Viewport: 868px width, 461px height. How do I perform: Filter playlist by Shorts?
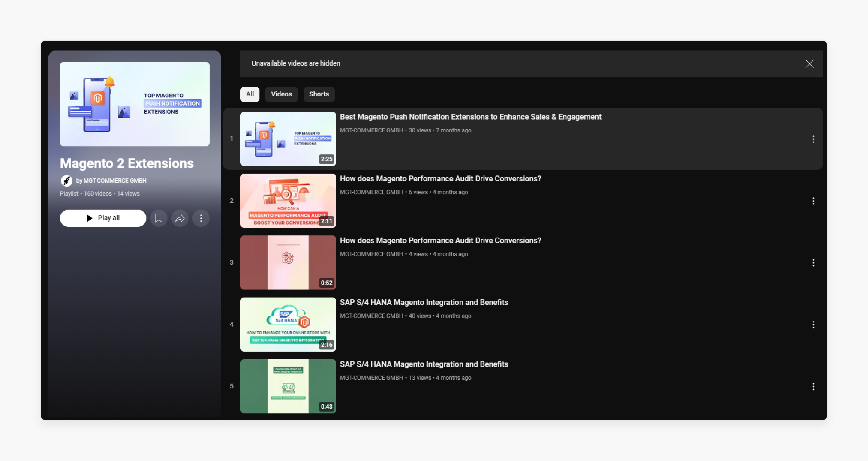click(x=319, y=94)
